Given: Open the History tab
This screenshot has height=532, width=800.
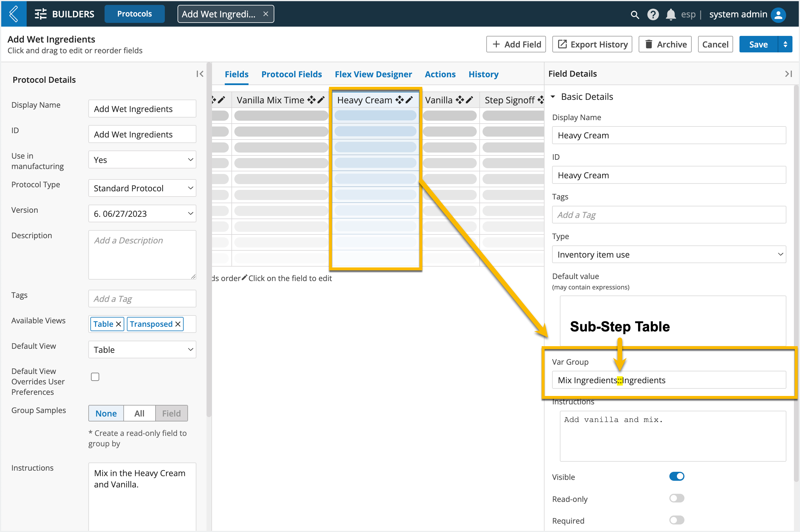Looking at the screenshot, I should coord(483,74).
